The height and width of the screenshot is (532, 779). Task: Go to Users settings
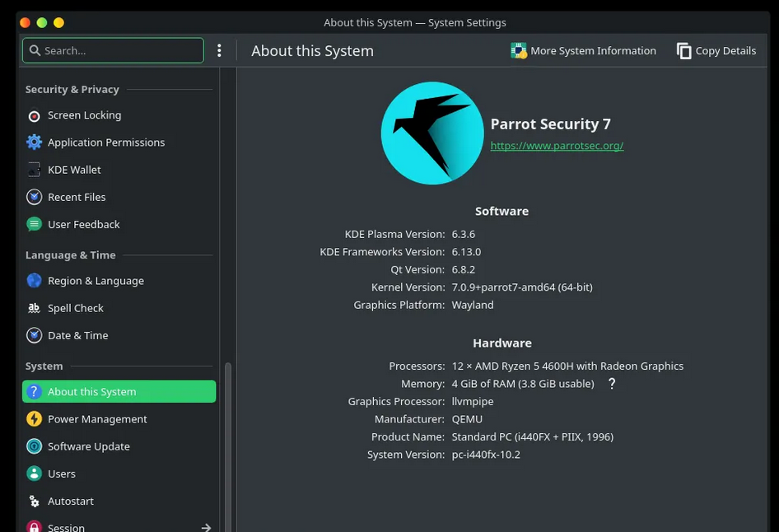(x=119, y=474)
